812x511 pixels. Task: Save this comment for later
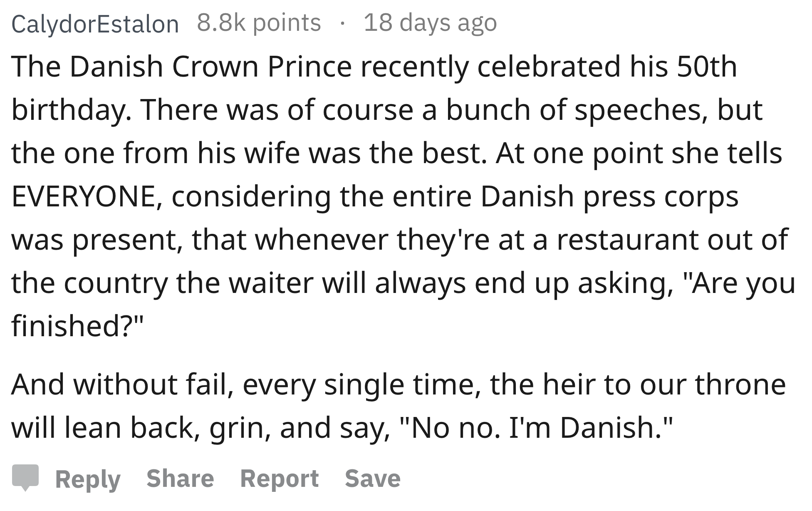(372, 478)
